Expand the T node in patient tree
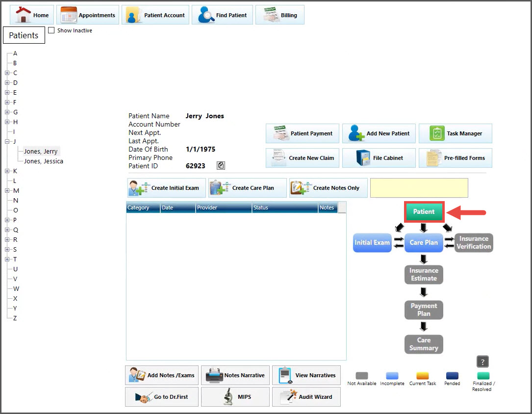The width and height of the screenshot is (532, 414). pyautogui.click(x=7, y=259)
